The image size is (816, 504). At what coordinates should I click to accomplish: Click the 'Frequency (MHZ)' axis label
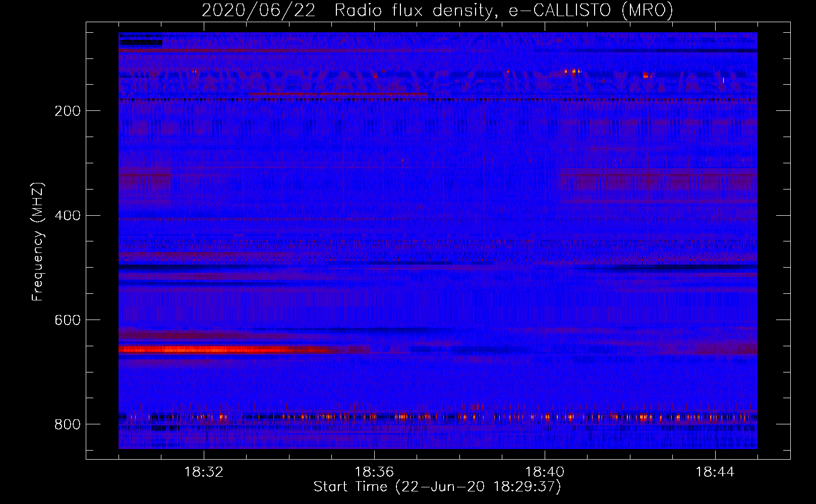coord(38,242)
